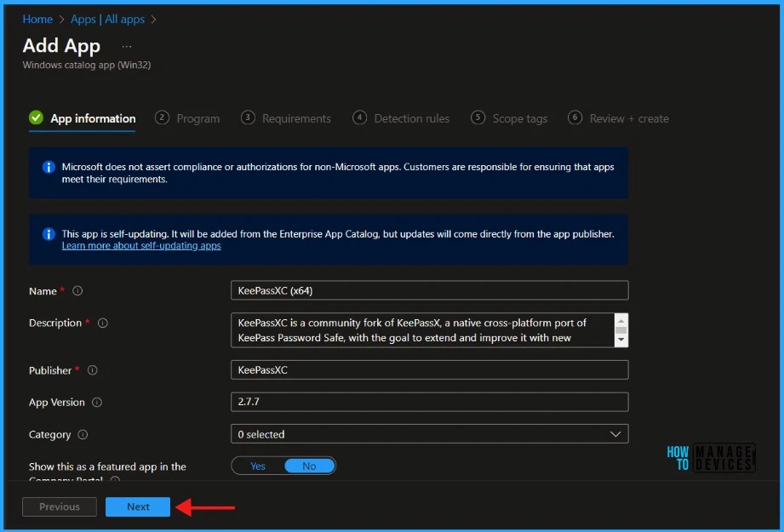The width and height of the screenshot is (784, 532).
Task: Click info icon in self-updating banner
Action: 49,234
